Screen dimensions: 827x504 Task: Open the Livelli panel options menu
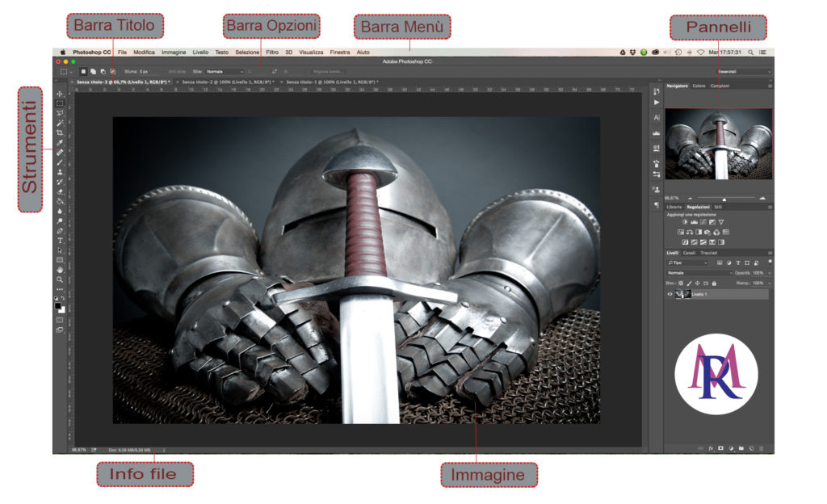click(x=770, y=253)
